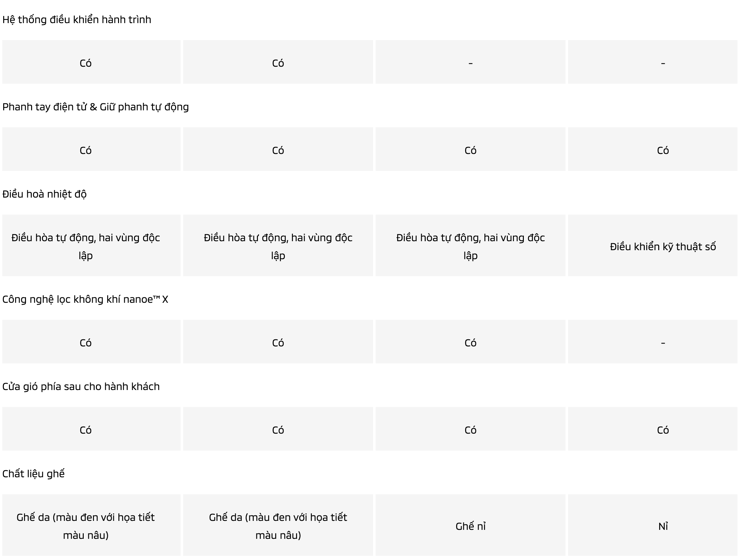Image resolution: width=741 pixels, height=560 pixels.
Task: Click third-column 'Có' in nanoe X row
Action: tap(470, 343)
